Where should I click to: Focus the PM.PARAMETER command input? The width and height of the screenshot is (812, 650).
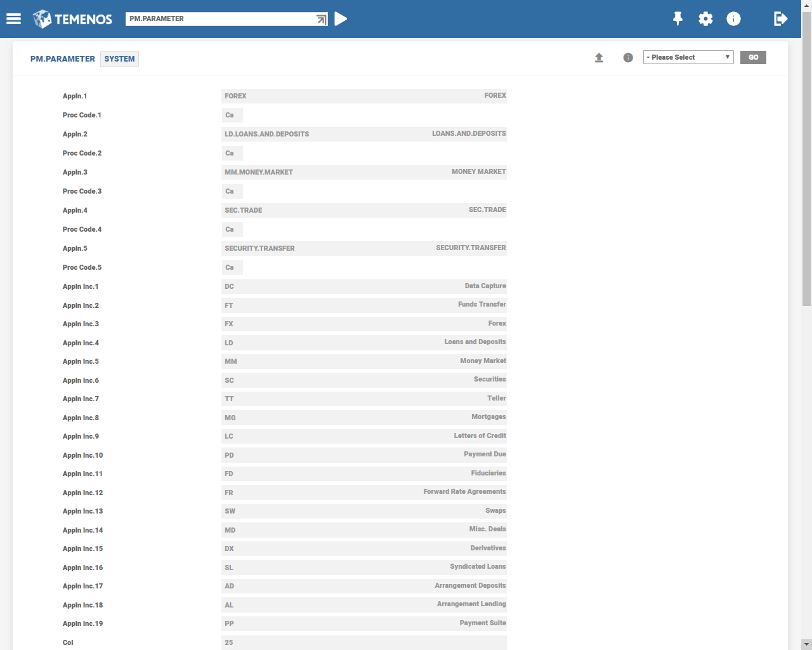[x=220, y=19]
